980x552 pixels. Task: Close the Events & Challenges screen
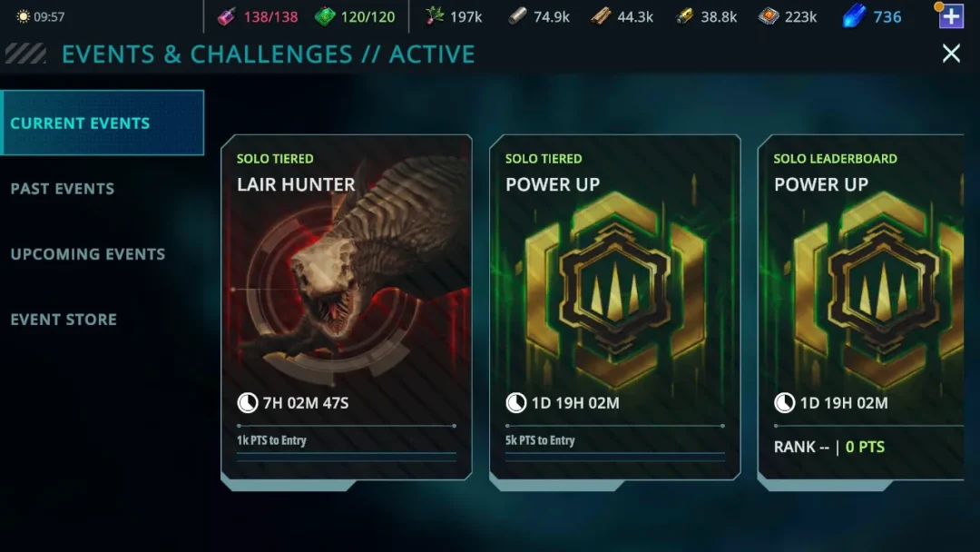(x=951, y=54)
